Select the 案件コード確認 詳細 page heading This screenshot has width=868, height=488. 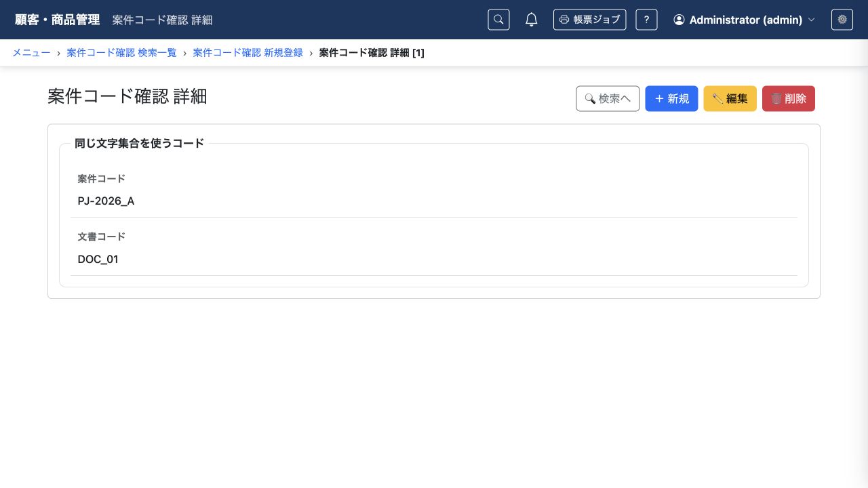(127, 96)
